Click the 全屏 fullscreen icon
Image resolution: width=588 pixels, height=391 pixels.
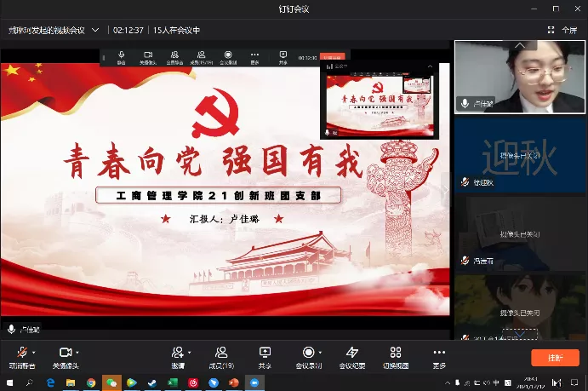click(x=551, y=30)
